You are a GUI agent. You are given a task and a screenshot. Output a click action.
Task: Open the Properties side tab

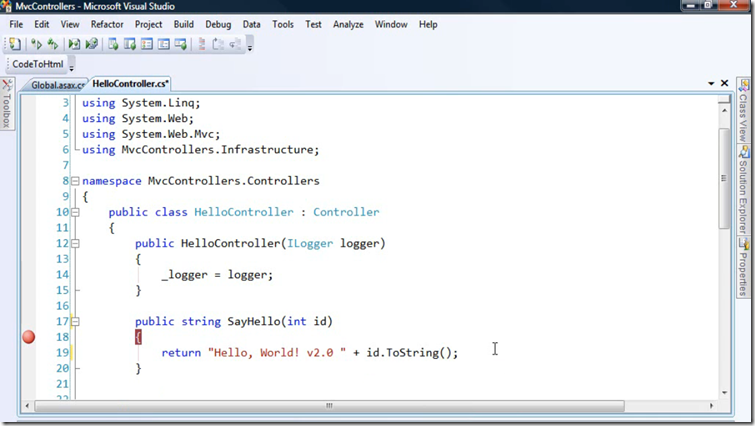point(743,266)
